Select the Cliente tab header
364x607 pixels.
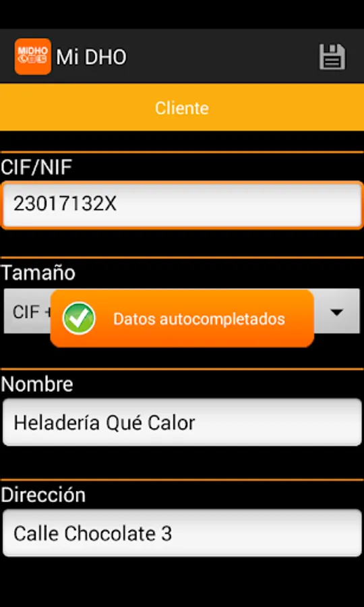point(182,107)
